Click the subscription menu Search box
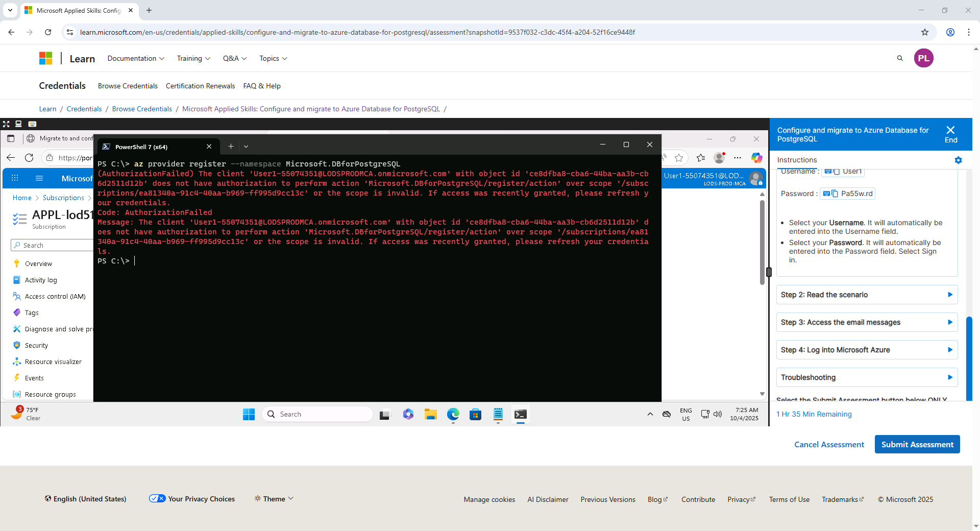The width and height of the screenshot is (980, 531). click(52, 245)
